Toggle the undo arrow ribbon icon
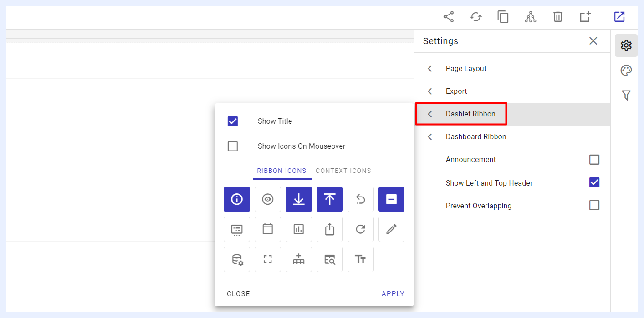 (361, 199)
